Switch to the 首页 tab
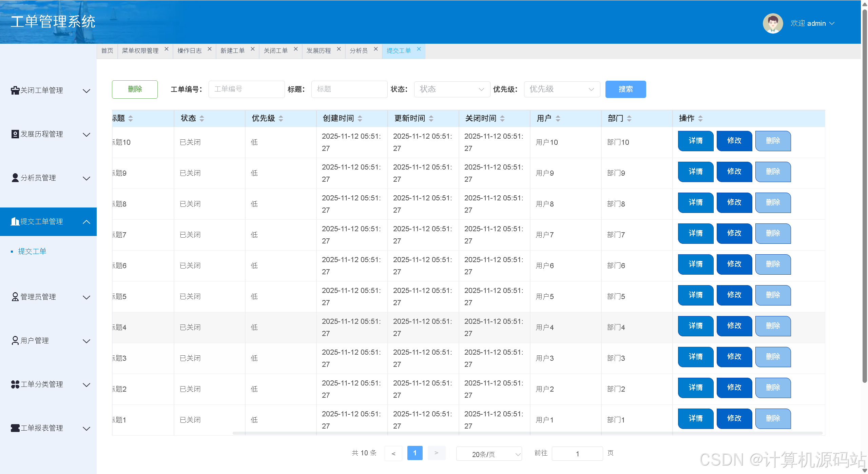The width and height of the screenshot is (868, 474). (x=107, y=51)
